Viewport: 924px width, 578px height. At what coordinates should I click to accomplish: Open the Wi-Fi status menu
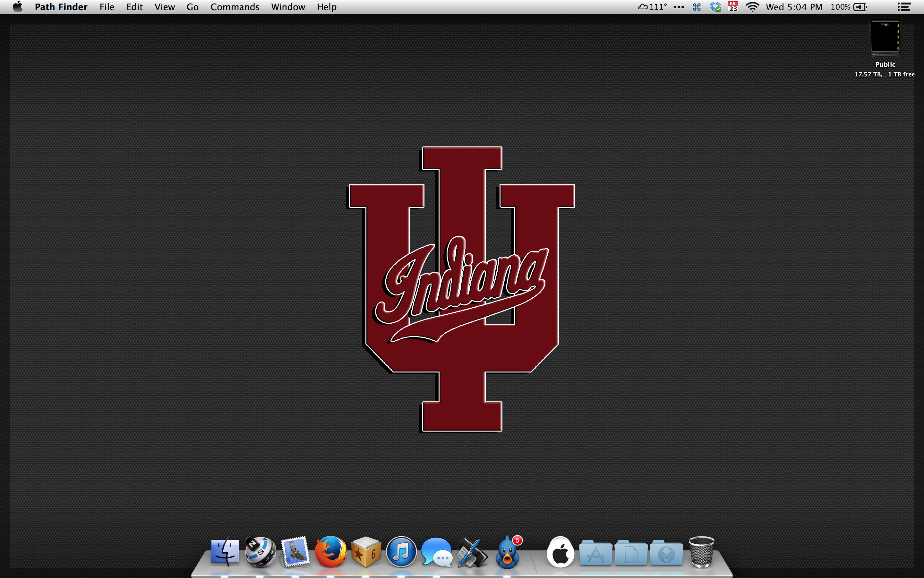(x=752, y=7)
